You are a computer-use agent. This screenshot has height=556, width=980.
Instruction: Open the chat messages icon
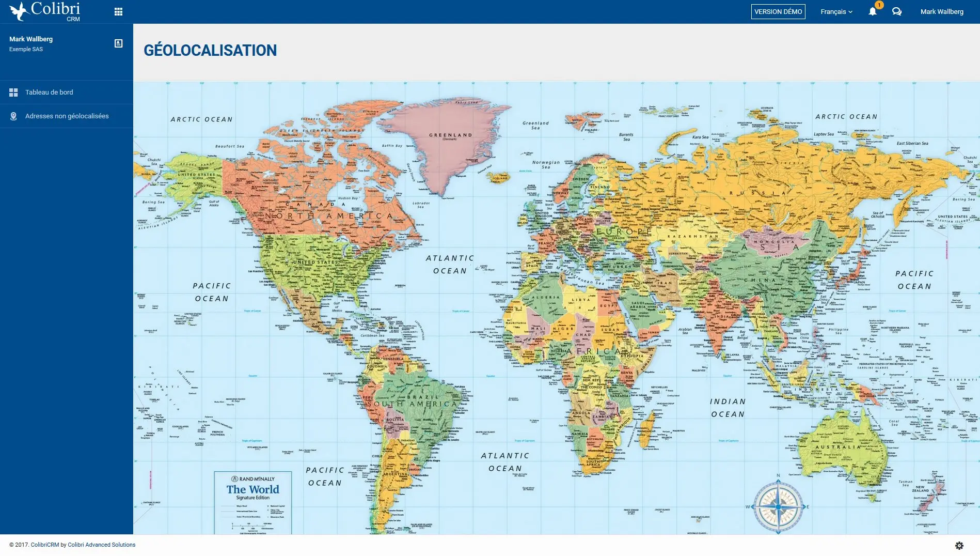pos(896,12)
